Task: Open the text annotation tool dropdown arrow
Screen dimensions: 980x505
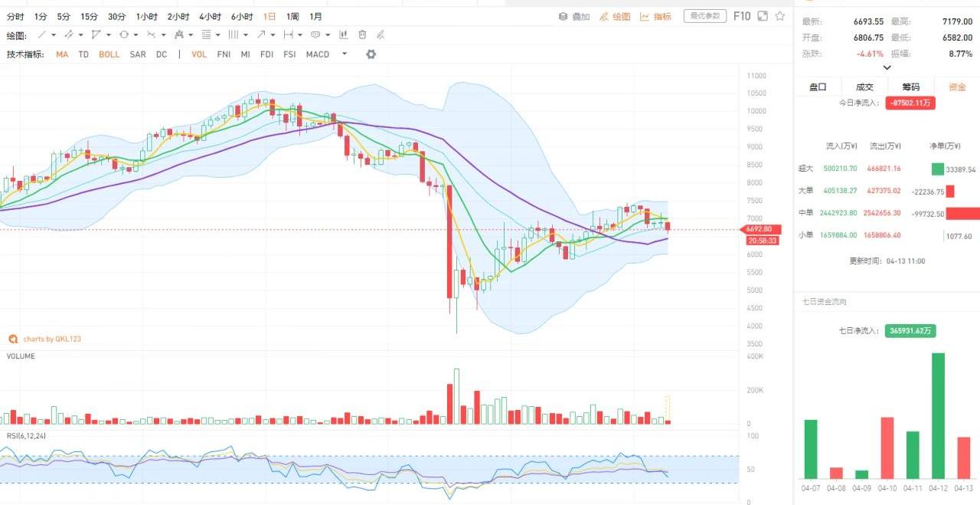Action: tap(328, 34)
